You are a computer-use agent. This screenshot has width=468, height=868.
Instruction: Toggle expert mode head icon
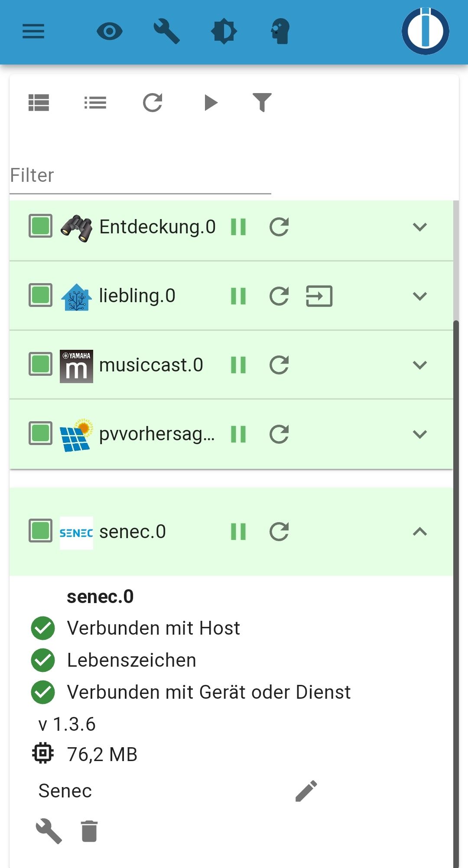click(x=280, y=31)
